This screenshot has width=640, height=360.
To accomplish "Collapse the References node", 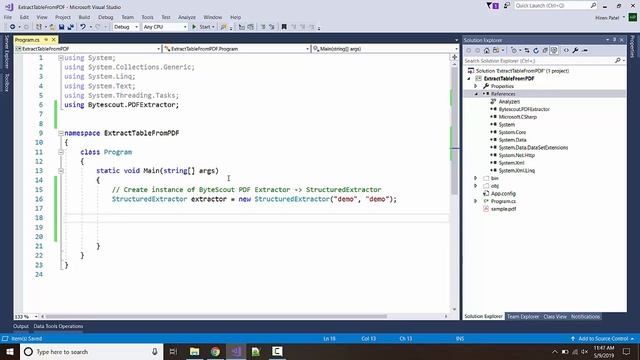I will point(476,94).
